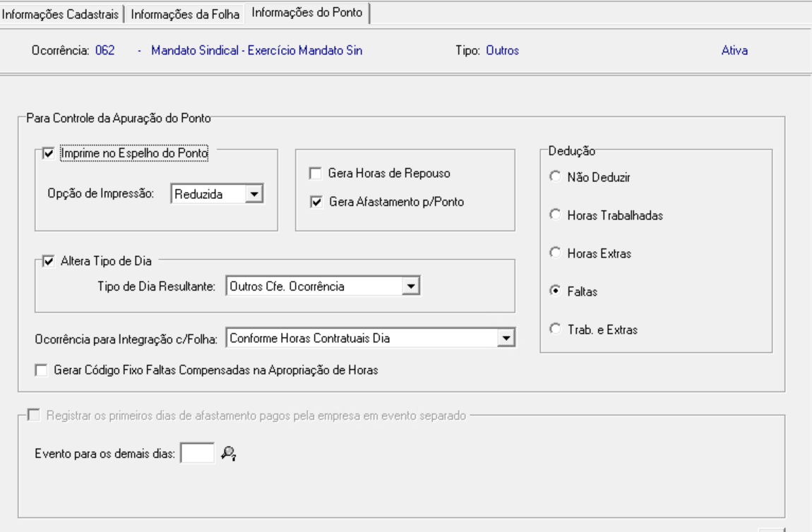Image resolution: width=812 pixels, height=532 pixels.
Task: Uncheck Imprime no Espelho do Ponto
Action: tap(49, 152)
